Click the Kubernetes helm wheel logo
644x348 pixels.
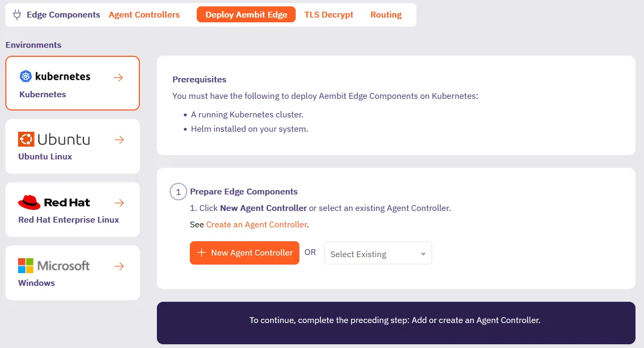click(26, 77)
